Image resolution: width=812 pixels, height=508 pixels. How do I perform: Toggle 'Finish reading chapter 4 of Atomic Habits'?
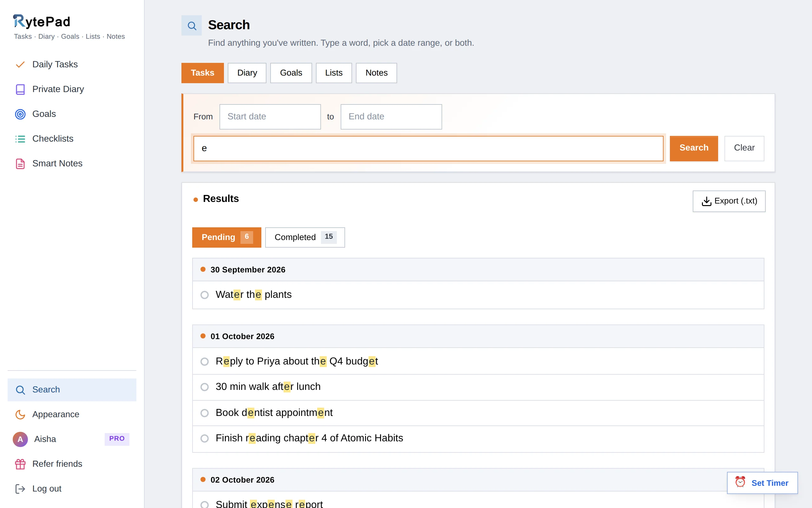tap(204, 438)
